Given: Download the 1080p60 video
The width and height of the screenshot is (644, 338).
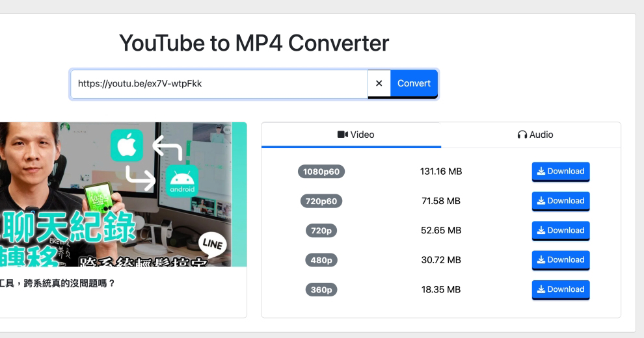Looking at the screenshot, I should (561, 172).
